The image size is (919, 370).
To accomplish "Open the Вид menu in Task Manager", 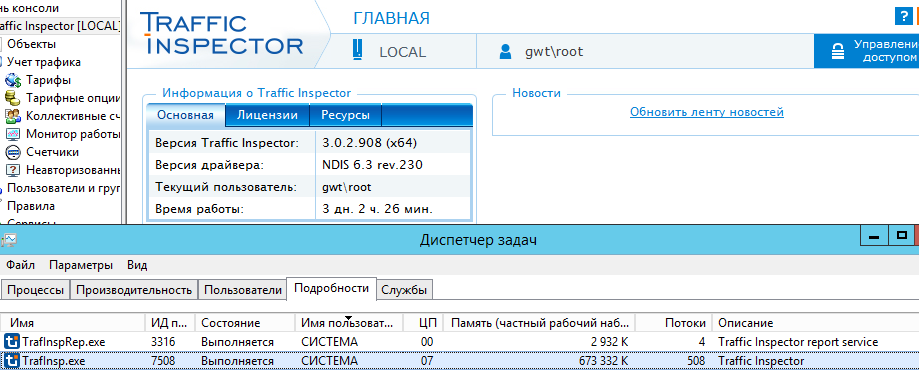I will coord(137,265).
